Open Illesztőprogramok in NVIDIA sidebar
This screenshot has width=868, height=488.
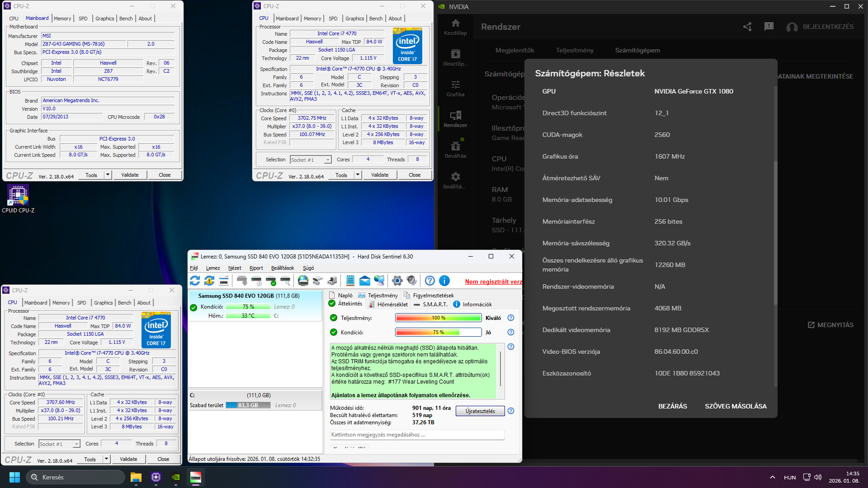(455, 57)
